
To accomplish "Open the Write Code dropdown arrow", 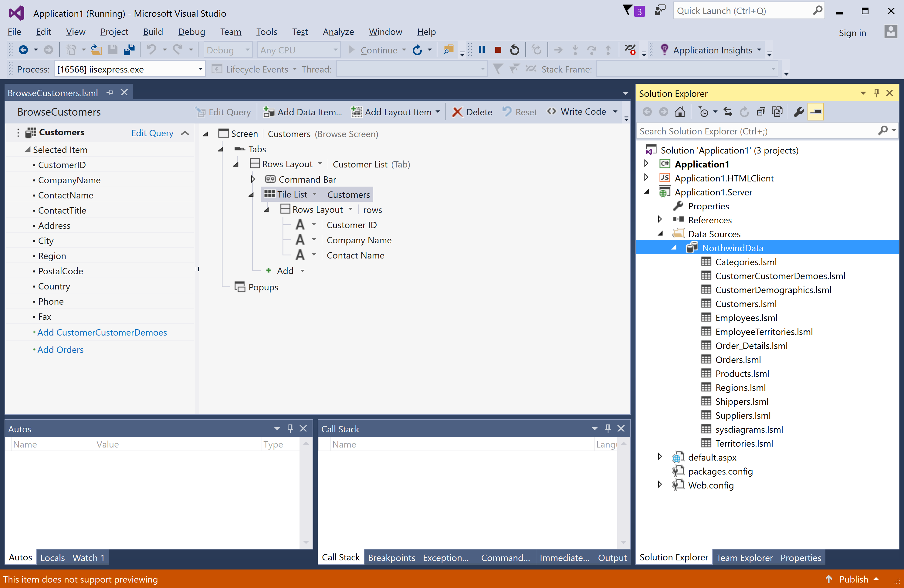I will click(x=615, y=112).
